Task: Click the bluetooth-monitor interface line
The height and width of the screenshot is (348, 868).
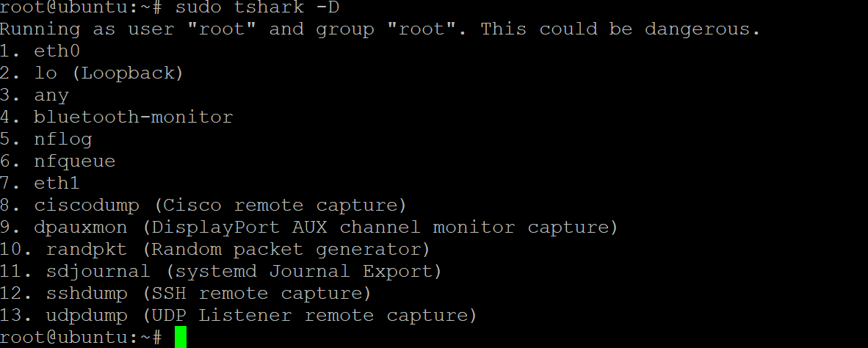Action: (116, 117)
